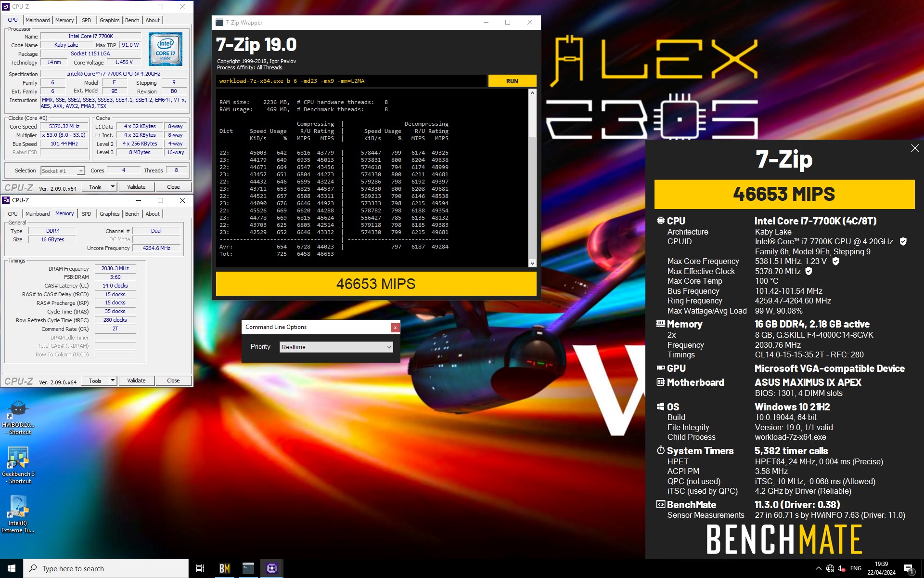Click the shield next to Max Core Frequency
Image resolution: width=924 pixels, height=578 pixels.
pos(836,261)
